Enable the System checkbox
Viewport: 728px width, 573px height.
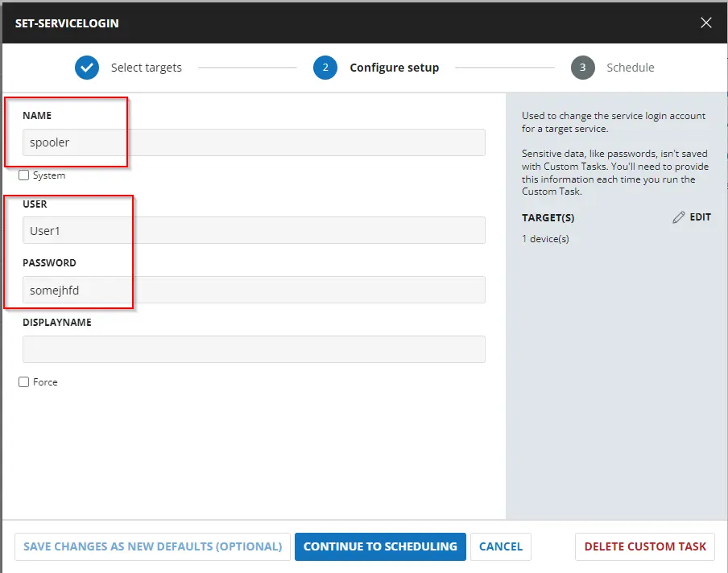coord(24,175)
